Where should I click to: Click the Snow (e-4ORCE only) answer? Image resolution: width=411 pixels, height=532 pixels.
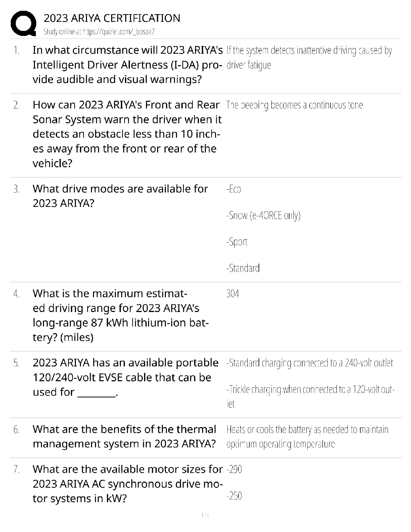(263, 216)
